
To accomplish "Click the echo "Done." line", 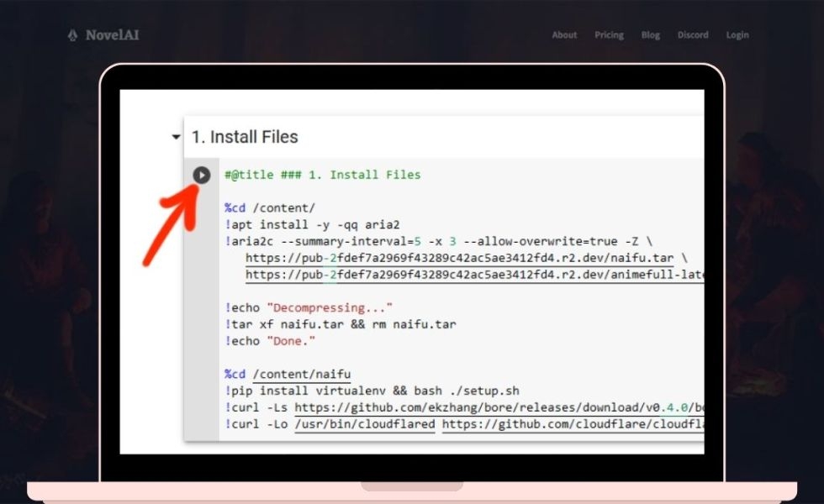I will [x=270, y=341].
